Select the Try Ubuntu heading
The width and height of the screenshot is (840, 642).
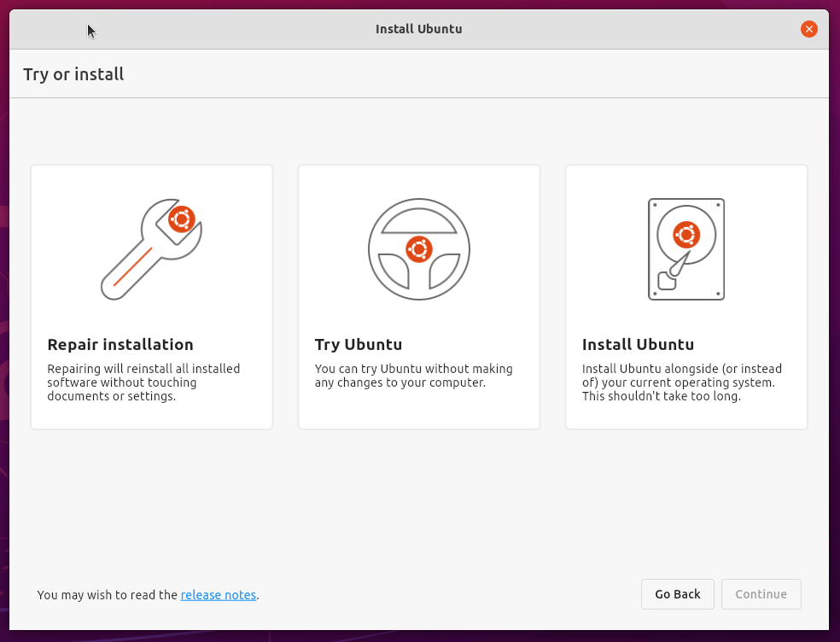click(x=359, y=344)
